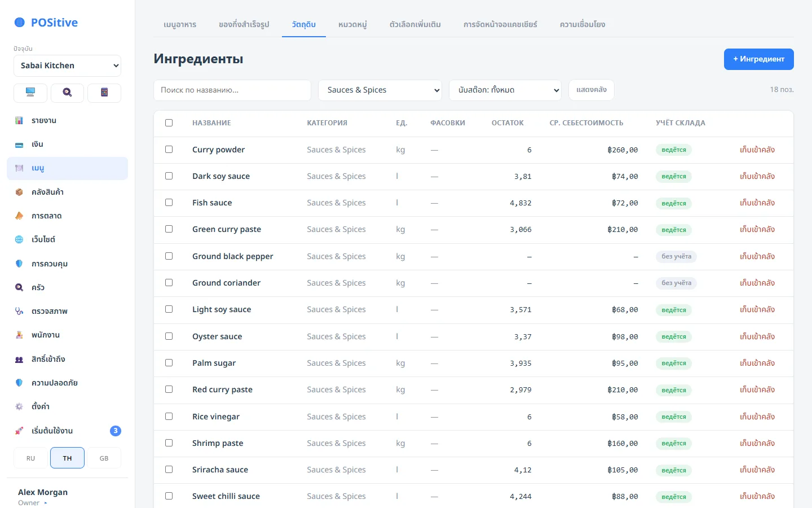
Task: Click the + Ингредиент button
Action: (x=758, y=59)
